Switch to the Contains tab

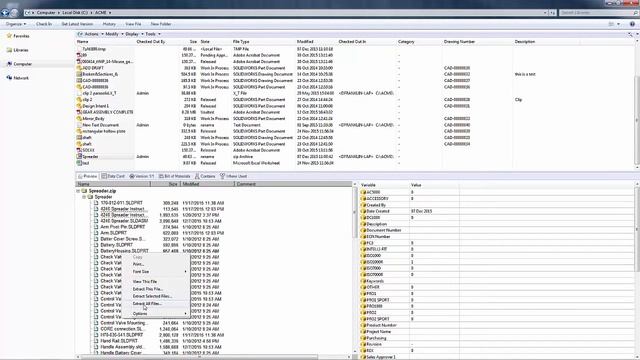(205, 176)
